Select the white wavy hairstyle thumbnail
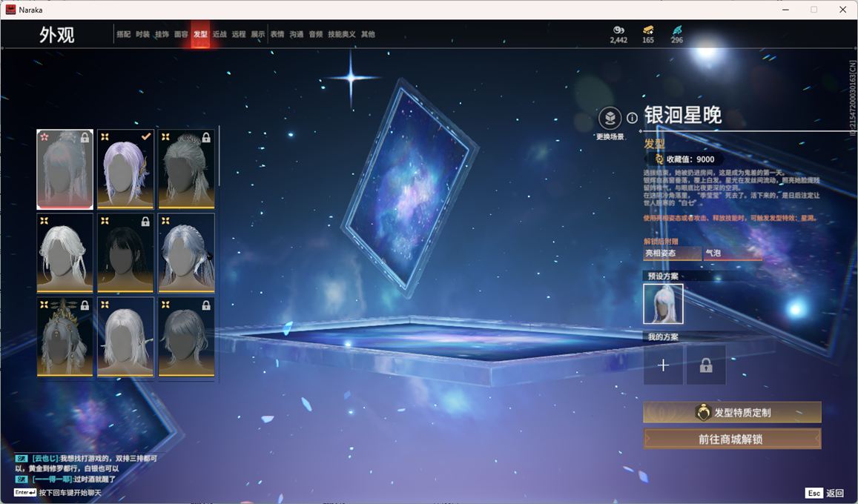The width and height of the screenshot is (858, 504). click(x=65, y=253)
